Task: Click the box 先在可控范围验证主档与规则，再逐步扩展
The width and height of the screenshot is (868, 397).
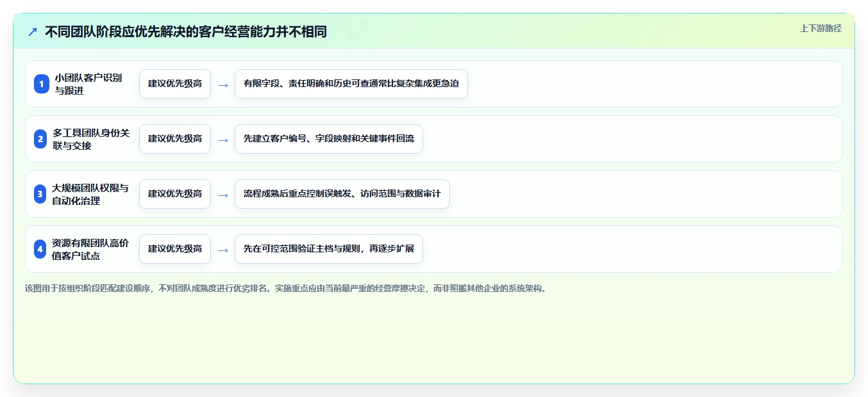Action: [329, 249]
